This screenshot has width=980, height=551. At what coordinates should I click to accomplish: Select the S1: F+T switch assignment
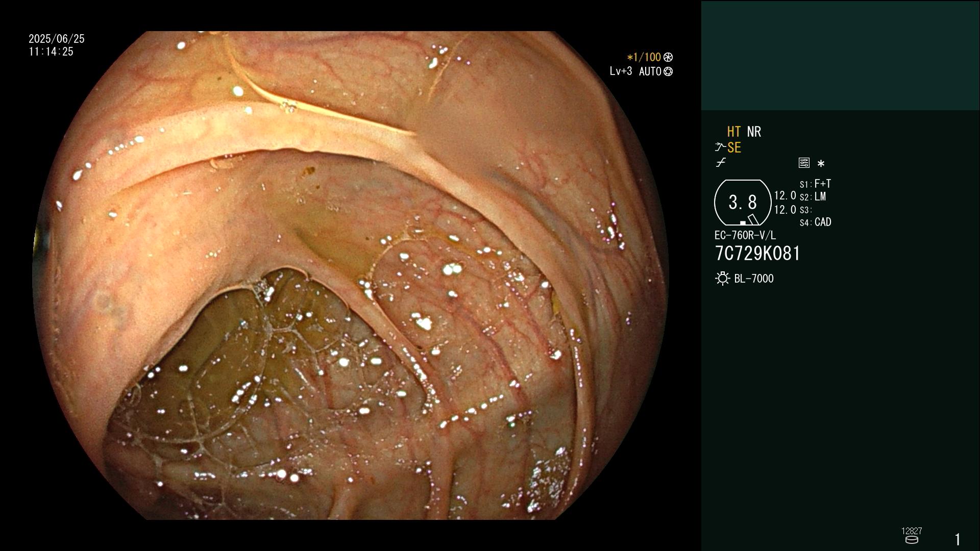point(815,184)
